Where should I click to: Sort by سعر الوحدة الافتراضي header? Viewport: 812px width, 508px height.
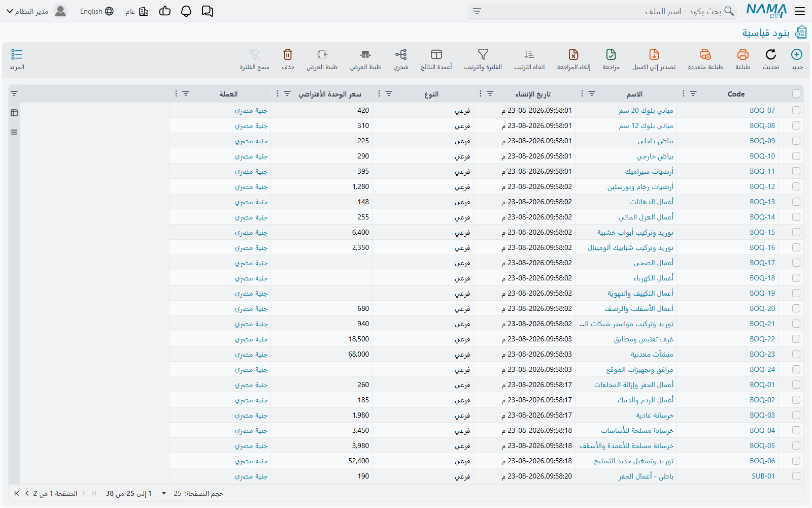tap(330, 94)
